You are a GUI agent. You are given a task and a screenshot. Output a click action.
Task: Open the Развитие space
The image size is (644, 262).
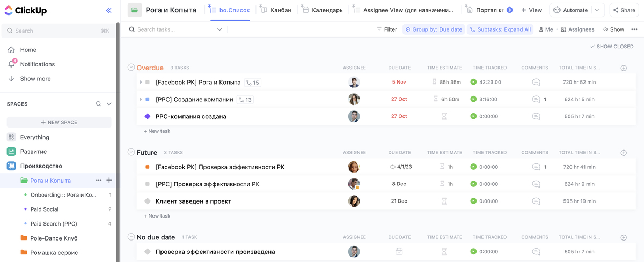click(x=33, y=152)
